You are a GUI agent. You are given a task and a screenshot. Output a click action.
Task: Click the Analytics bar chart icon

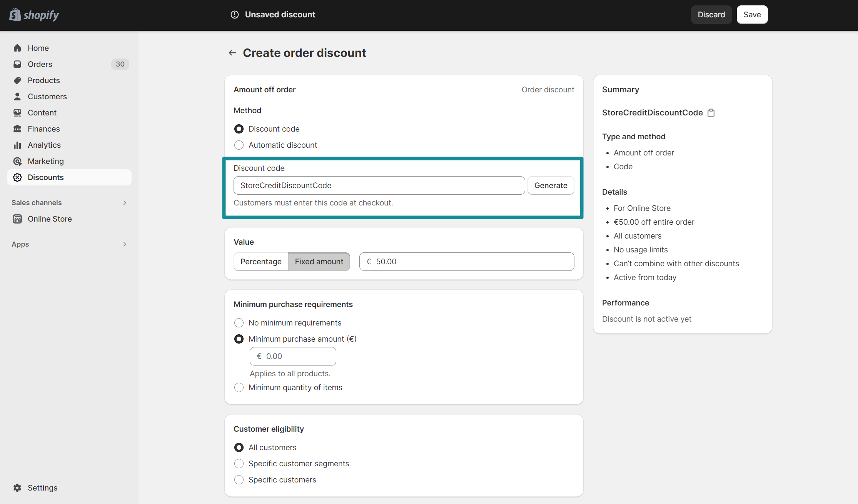tap(17, 145)
